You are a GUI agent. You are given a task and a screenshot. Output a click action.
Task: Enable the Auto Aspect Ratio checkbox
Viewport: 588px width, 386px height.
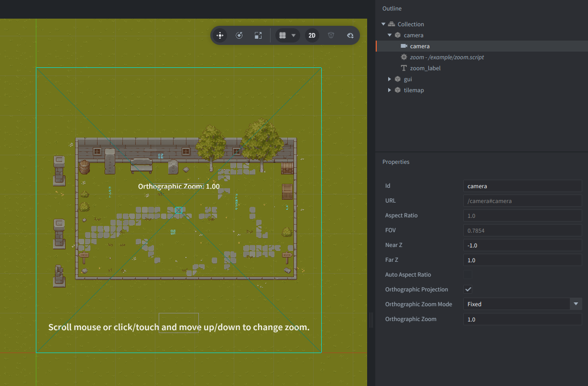pos(468,275)
